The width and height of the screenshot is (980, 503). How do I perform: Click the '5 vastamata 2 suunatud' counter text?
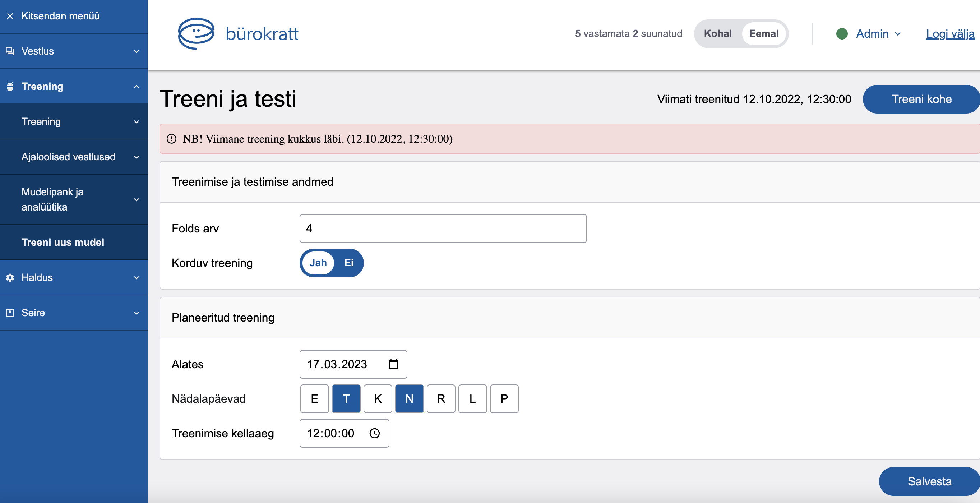pyautogui.click(x=628, y=33)
